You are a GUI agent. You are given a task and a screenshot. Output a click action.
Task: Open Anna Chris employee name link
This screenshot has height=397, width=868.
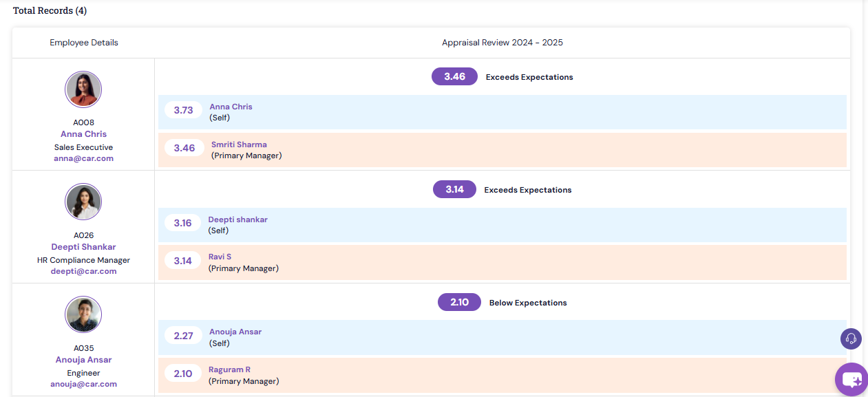[83, 134]
